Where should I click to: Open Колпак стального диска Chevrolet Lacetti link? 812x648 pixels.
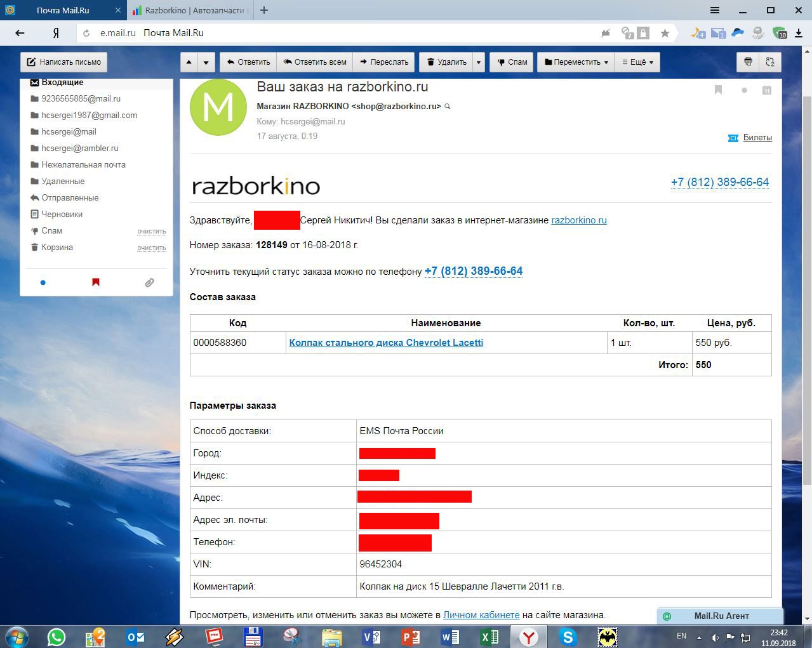[x=386, y=343]
